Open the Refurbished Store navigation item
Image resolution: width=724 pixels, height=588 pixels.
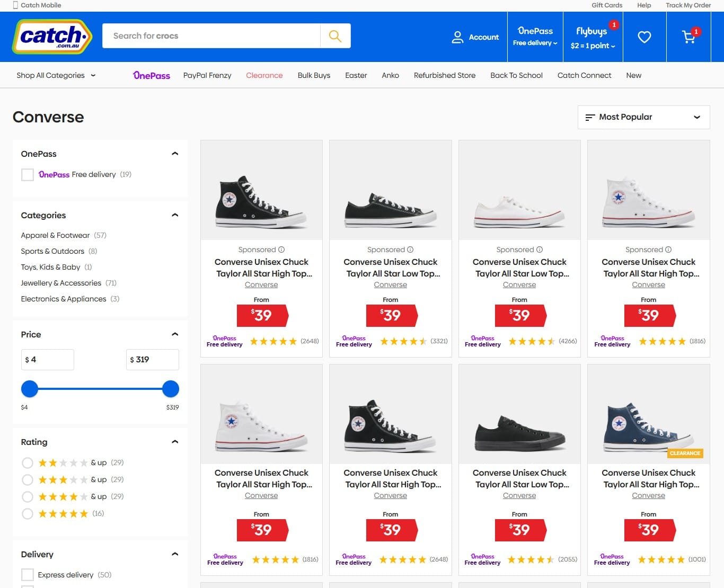coord(444,75)
